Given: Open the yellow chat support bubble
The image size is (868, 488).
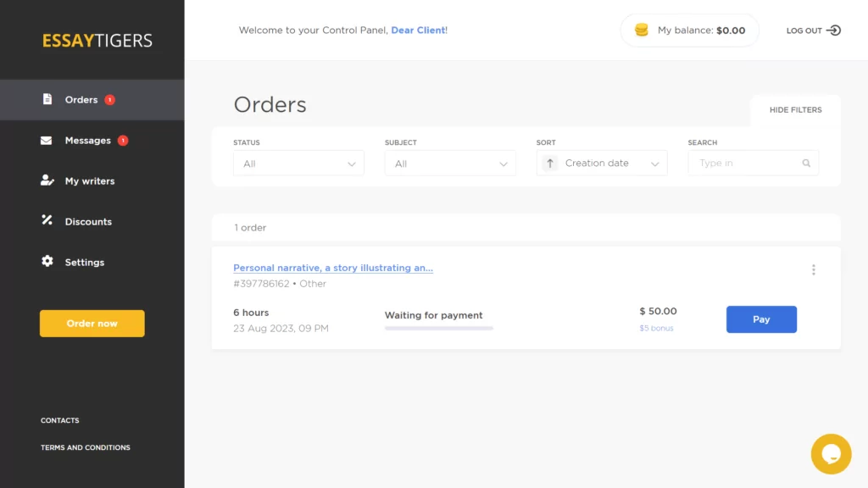Looking at the screenshot, I should point(831,454).
